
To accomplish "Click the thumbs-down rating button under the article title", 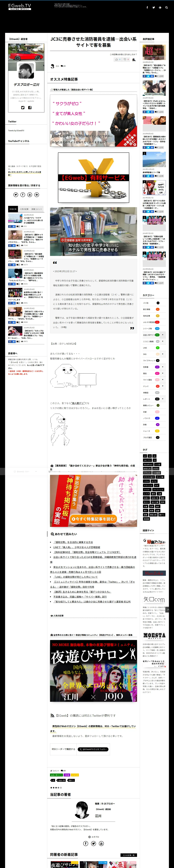I will 126,60.
